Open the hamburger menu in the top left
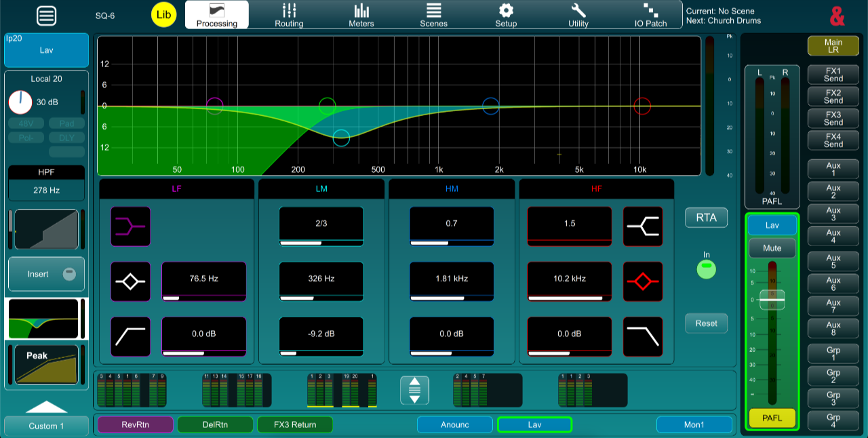This screenshot has height=438, width=868. click(x=46, y=16)
